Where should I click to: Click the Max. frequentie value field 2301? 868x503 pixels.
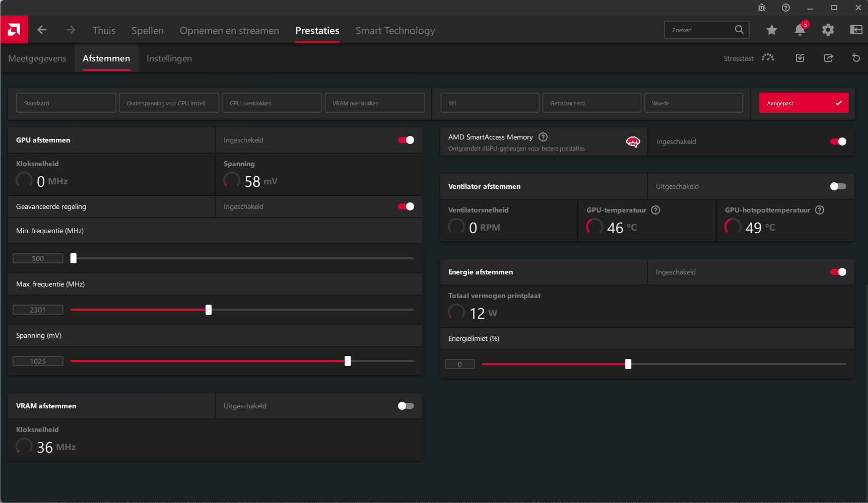(38, 310)
